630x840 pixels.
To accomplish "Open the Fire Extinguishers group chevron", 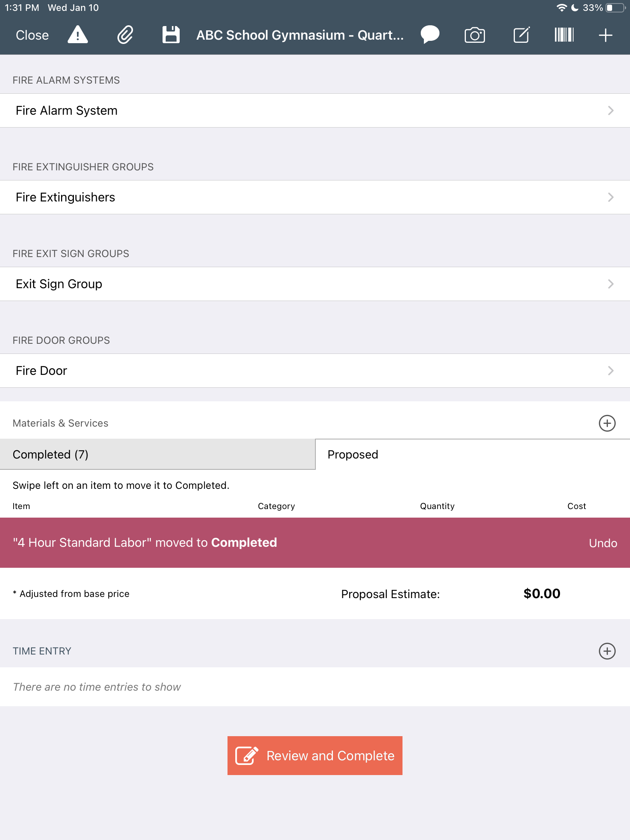I will (611, 197).
